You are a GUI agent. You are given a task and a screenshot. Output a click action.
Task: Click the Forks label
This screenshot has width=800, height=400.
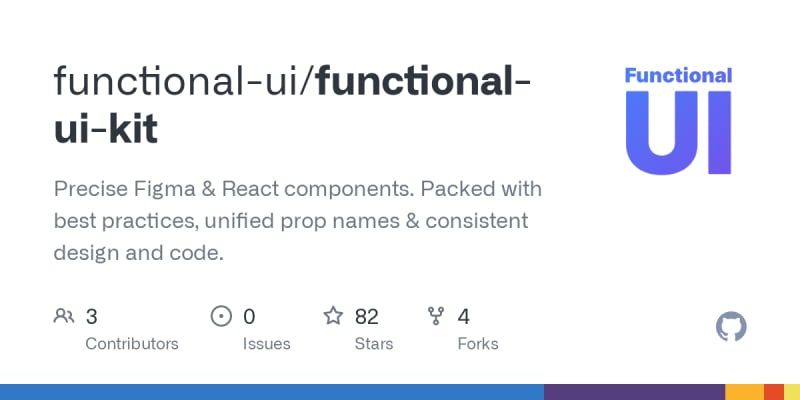(x=478, y=343)
